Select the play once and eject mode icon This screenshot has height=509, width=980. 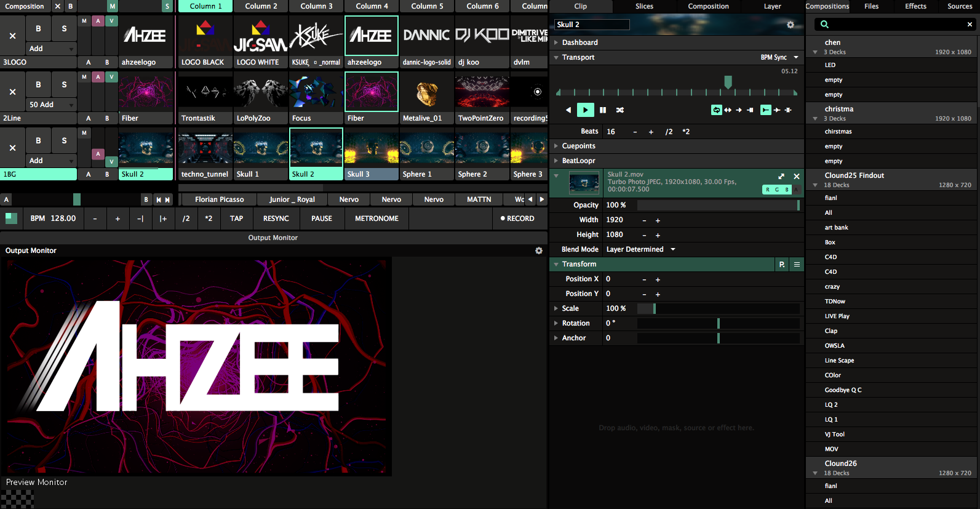click(739, 110)
